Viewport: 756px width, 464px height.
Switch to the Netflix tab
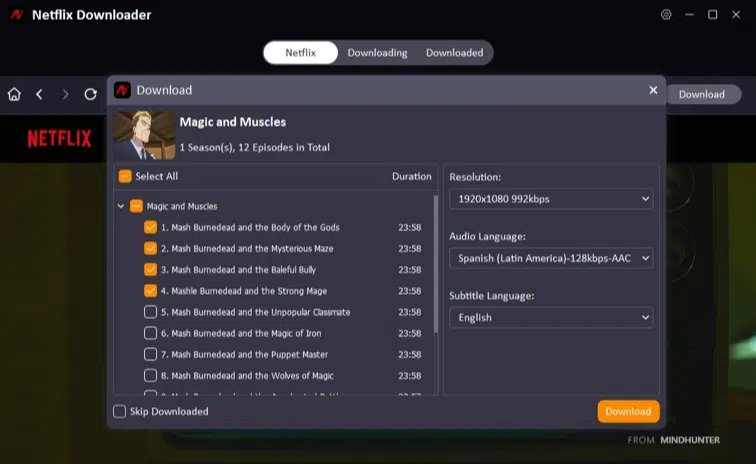(x=300, y=53)
